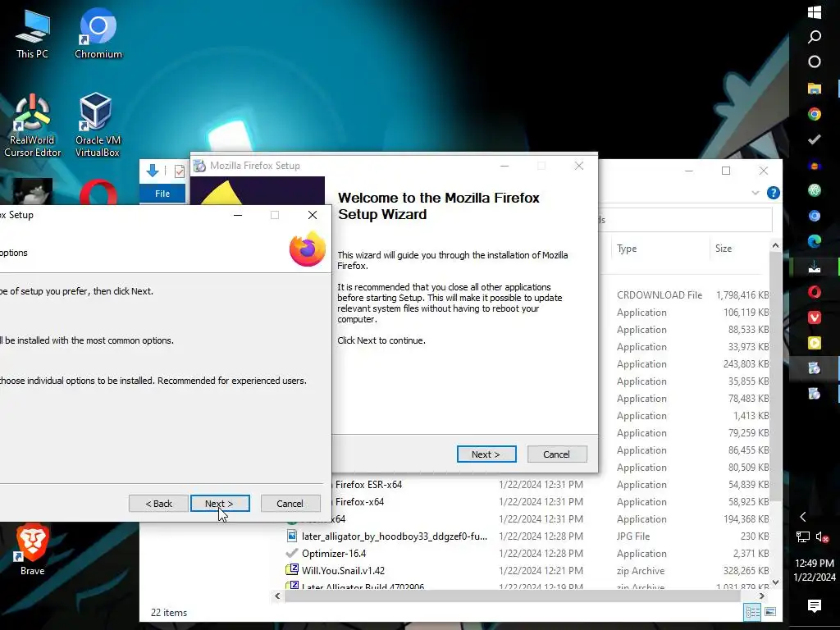Open taskbar Search magnifier

click(815, 37)
